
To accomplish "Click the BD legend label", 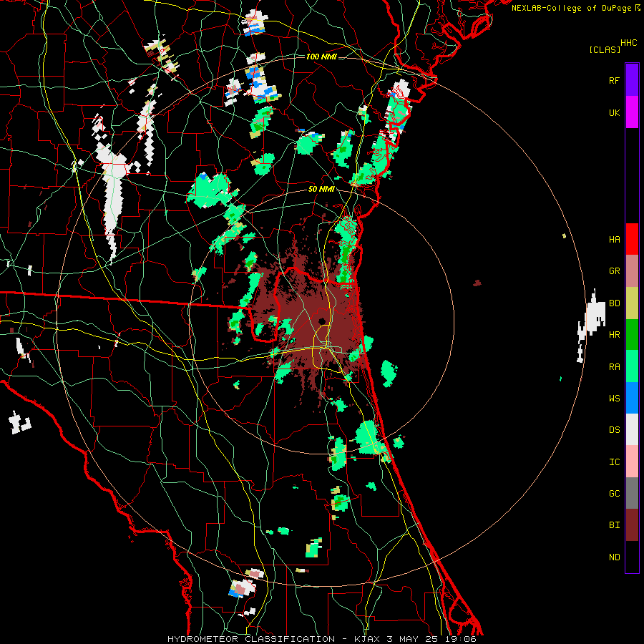I will click(x=614, y=303).
